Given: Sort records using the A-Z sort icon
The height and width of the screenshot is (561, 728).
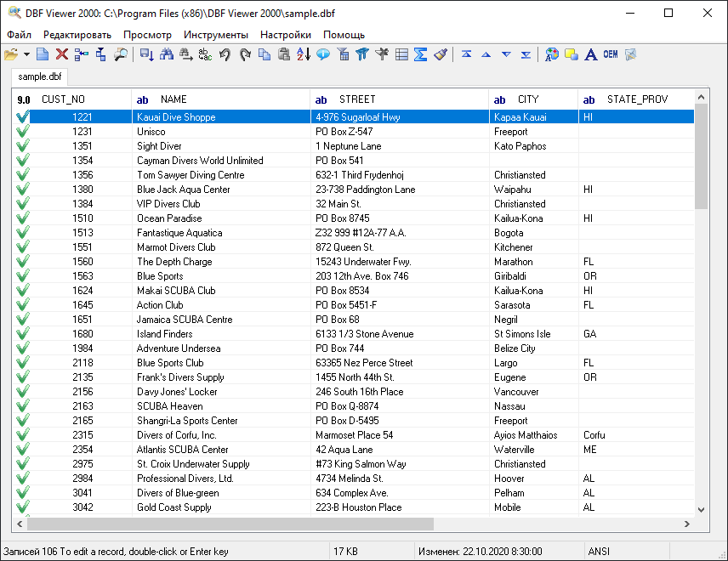Looking at the screenshot, I should (300, 54).
